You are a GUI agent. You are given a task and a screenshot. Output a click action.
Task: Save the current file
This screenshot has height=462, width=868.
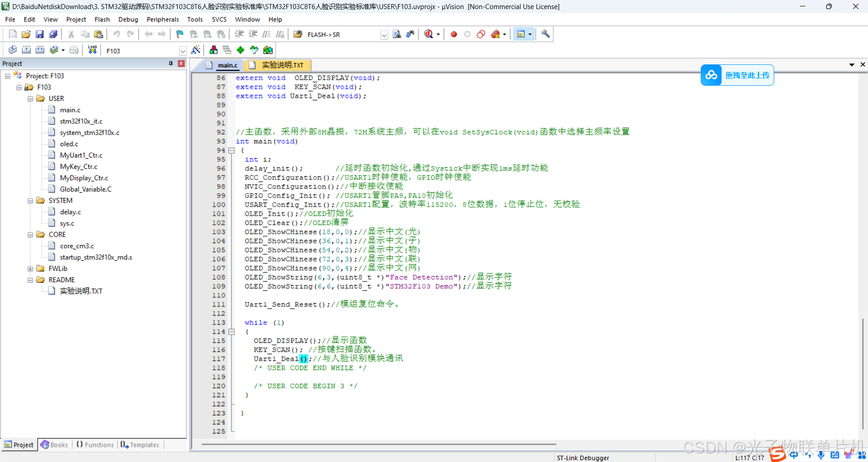(x=40, y=34)
